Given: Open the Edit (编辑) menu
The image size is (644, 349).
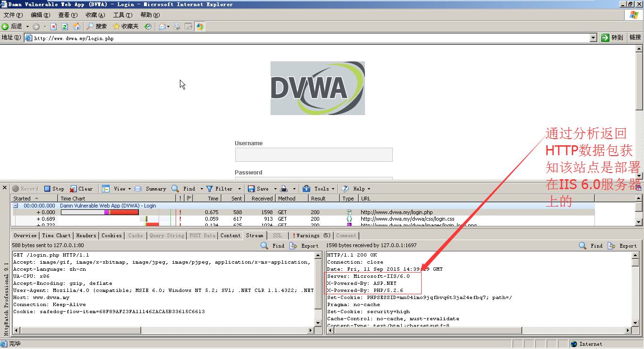Looking at the screenshot, I should (x=40, y=15).
